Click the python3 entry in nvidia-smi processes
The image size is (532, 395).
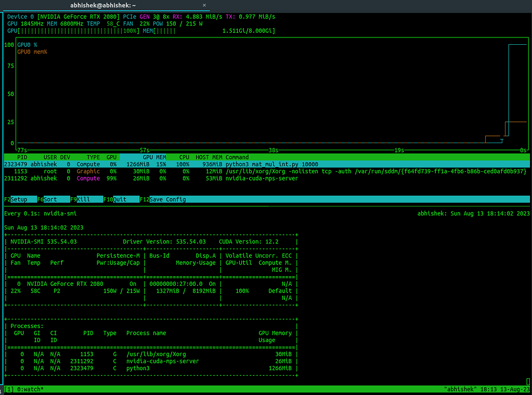(x=138, y=368)
